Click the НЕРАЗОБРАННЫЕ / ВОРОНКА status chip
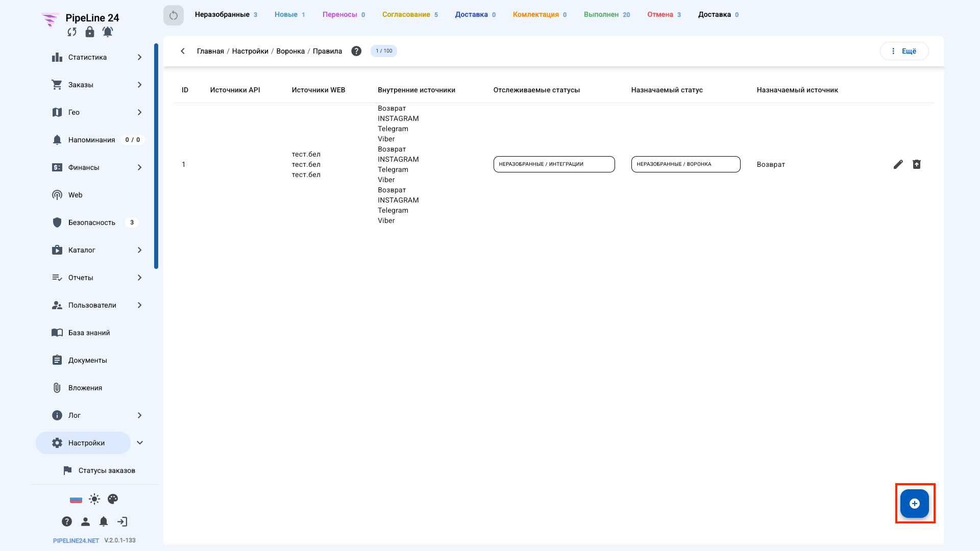The width and height of the screenshot is (980, 551). [x=685, y=164]
